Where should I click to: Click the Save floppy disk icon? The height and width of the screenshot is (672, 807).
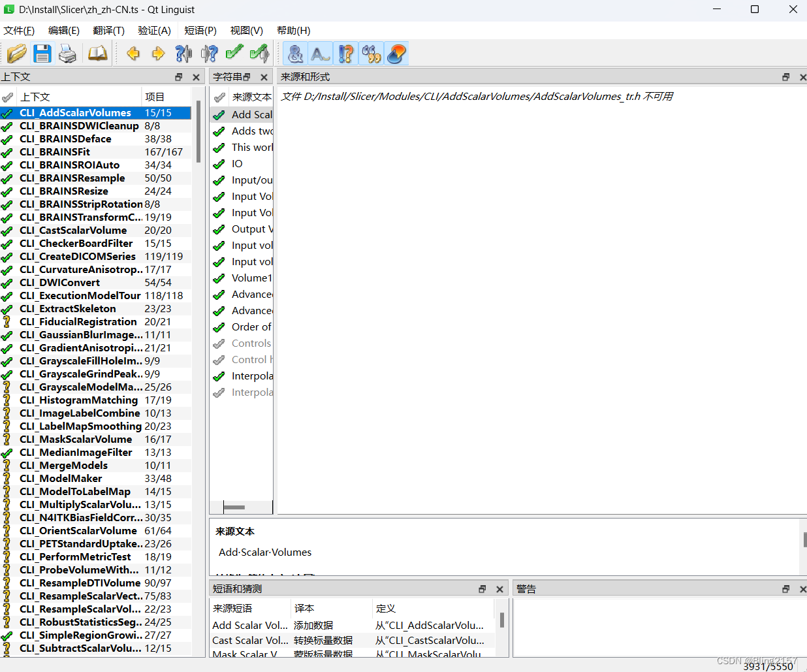[42, 54]
